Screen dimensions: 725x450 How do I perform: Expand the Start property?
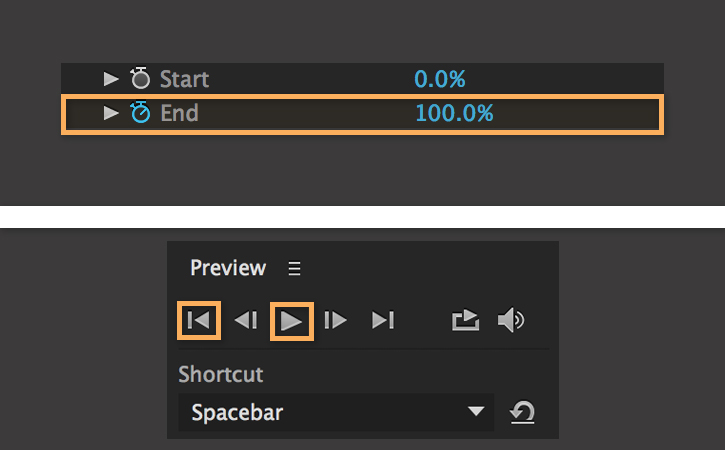coord(111,79)
